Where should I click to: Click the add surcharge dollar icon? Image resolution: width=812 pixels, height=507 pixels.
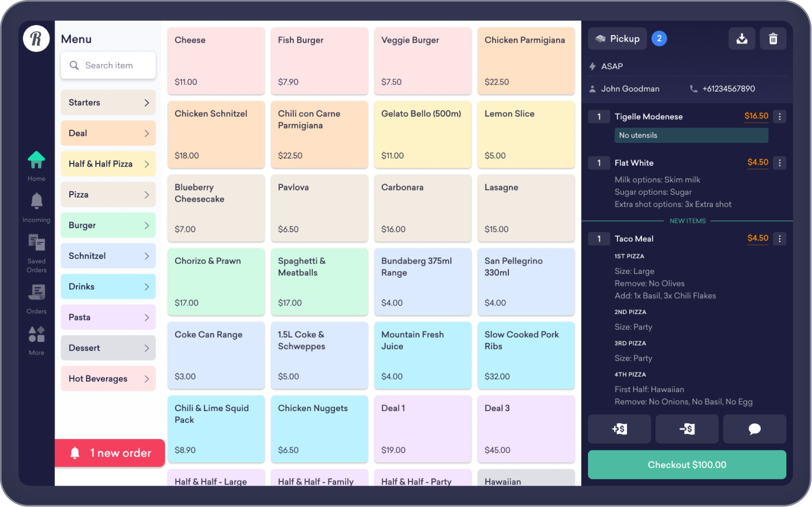[619, 429]
